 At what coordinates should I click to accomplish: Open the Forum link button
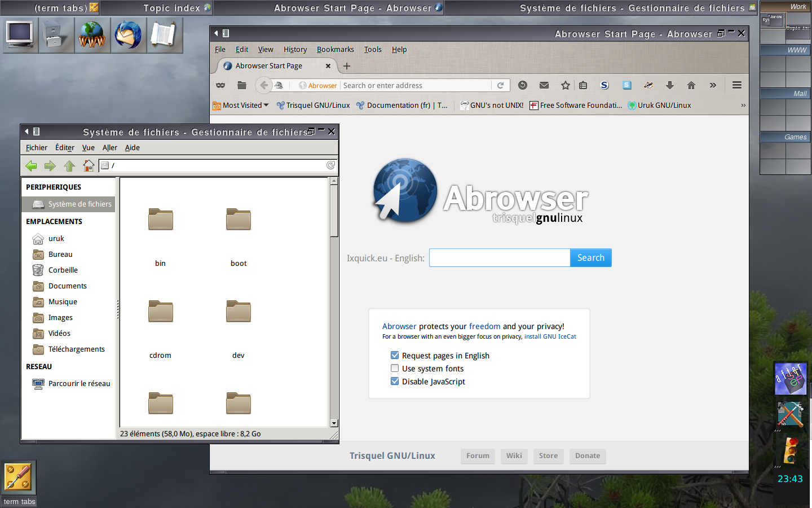(478, 456)
